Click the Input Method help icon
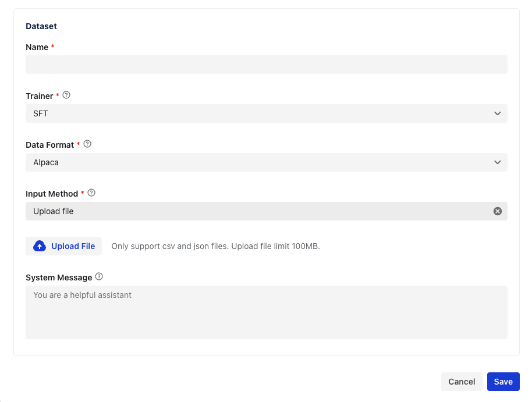Image resolution: width=532 pixels, height=402 pixels. click(x=91, y=193)
